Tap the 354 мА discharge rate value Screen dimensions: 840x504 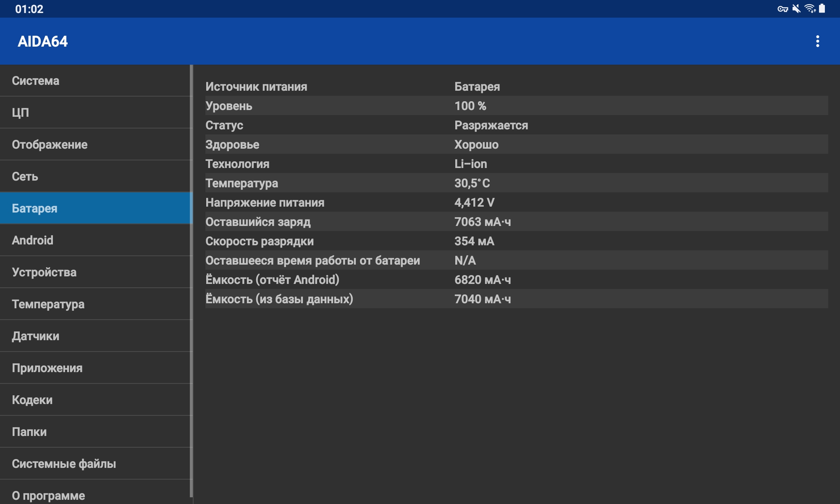(474, 241)
